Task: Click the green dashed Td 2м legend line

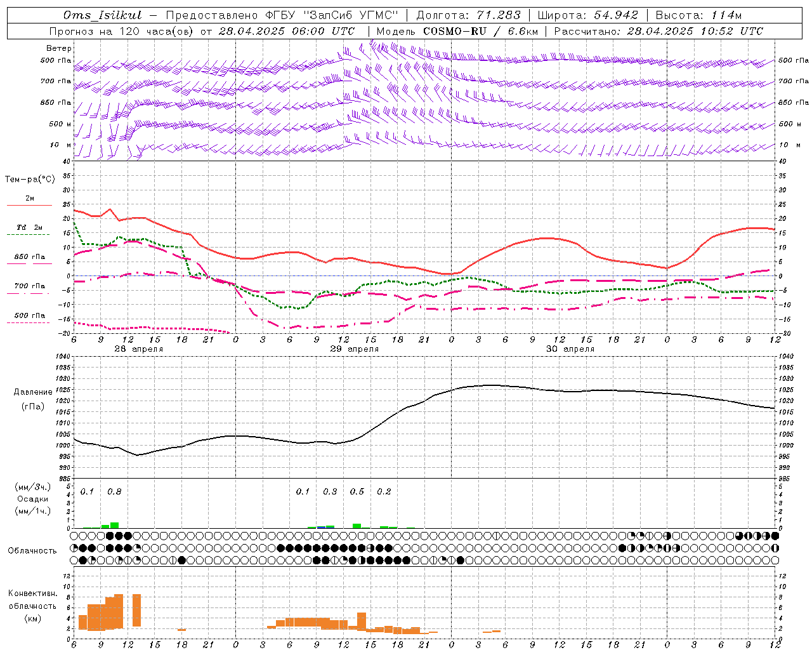Action: [x=29, y=234]
